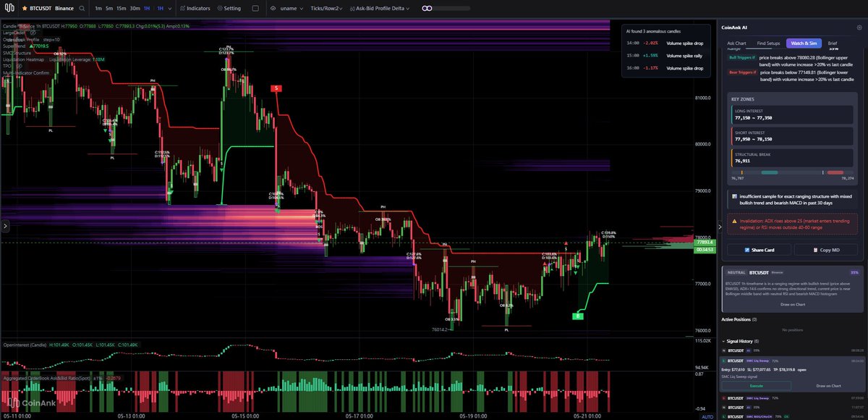Screen dimensions: 868x420
Task: Collapse the CoinAnk AI panel arrow
Action: pyautogui.click(x=719, y=226)
